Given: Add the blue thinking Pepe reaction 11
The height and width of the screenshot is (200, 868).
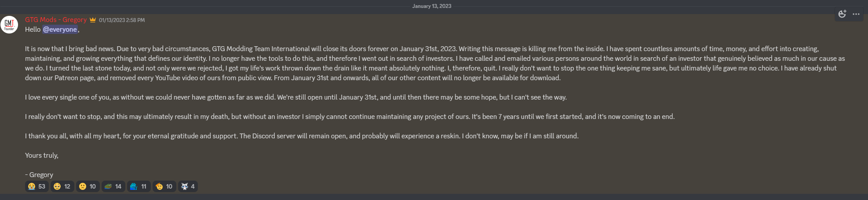Looking at the screenshot, I should [139, 186].
